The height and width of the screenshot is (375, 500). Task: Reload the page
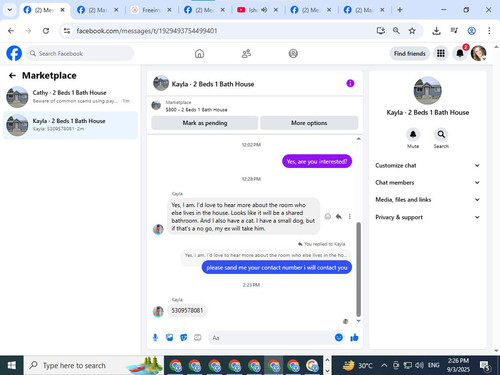point(46,31)
